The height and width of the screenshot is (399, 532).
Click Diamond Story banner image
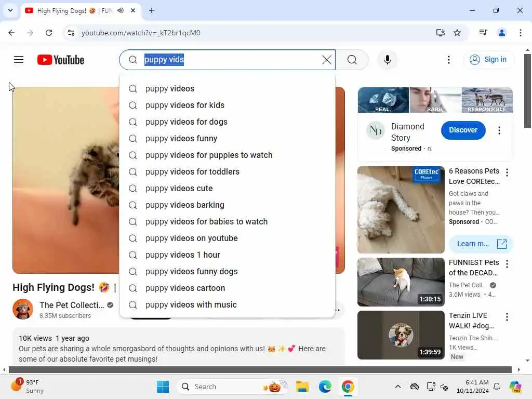pyautogui.click(x=435, y=100)
